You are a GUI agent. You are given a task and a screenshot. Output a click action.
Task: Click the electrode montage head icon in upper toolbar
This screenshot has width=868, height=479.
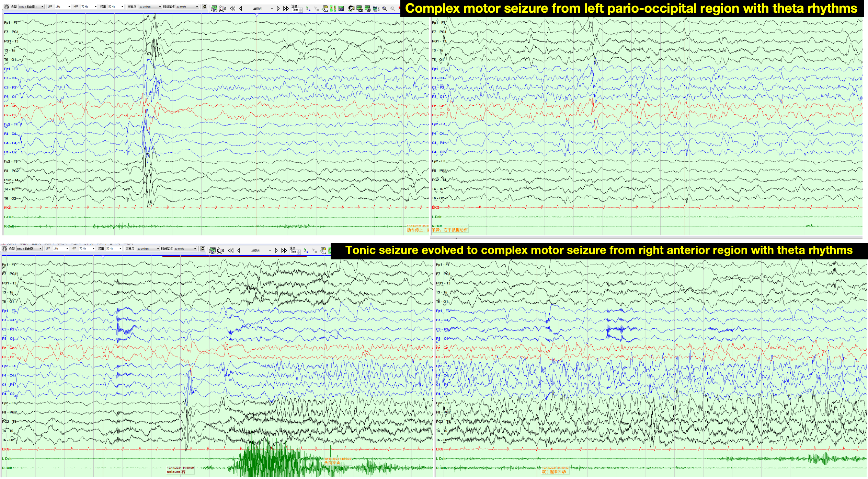pyautogui.click(x=7, y=7)
